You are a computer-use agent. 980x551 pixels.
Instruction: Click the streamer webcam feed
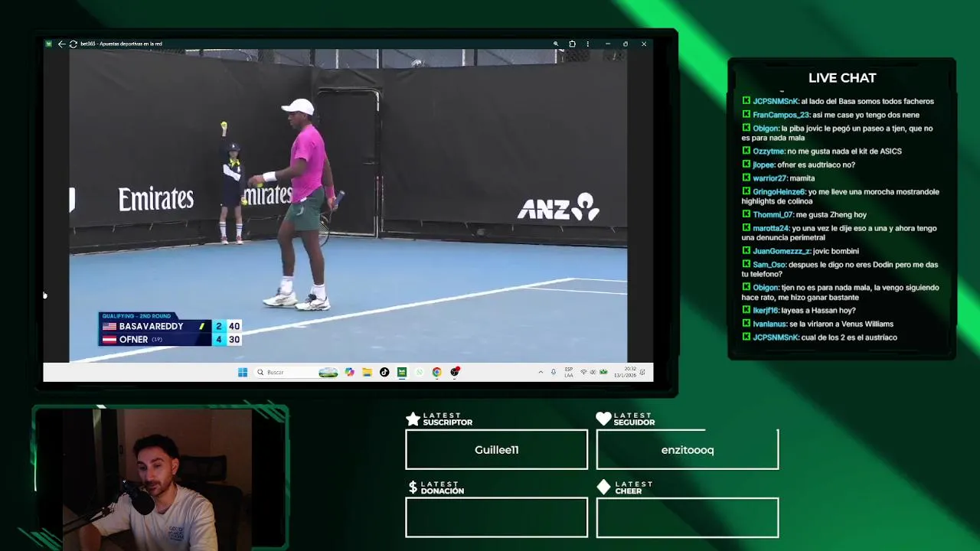(x=157, y=479)
